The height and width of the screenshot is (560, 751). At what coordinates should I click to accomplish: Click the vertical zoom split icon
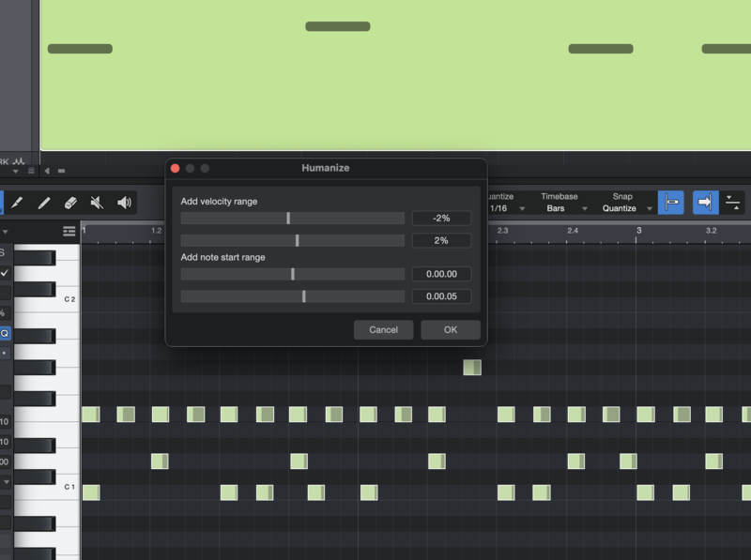click(733, 202)
